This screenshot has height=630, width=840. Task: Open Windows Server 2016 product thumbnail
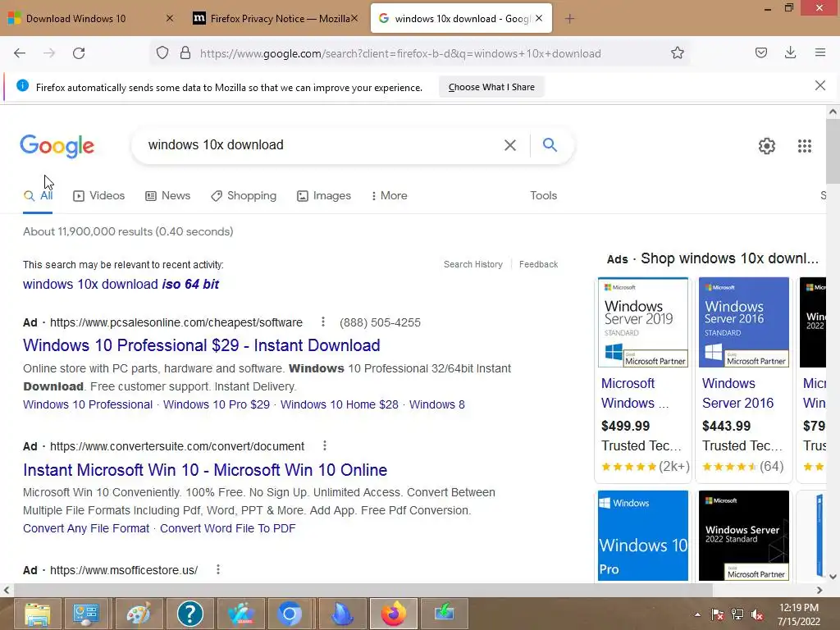click(743, 322)
